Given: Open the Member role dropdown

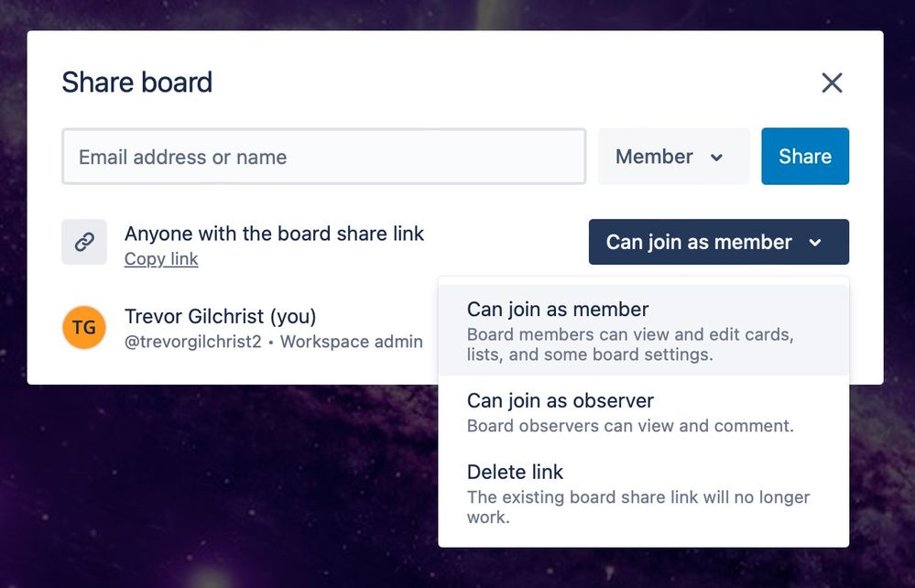Looking at the screenshot, I should [x=673, y=157].
